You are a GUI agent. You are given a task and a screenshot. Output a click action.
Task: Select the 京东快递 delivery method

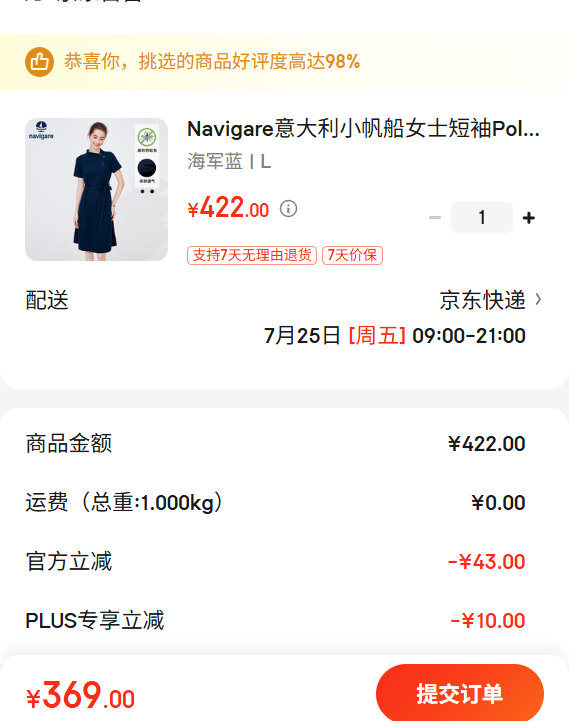482,300
